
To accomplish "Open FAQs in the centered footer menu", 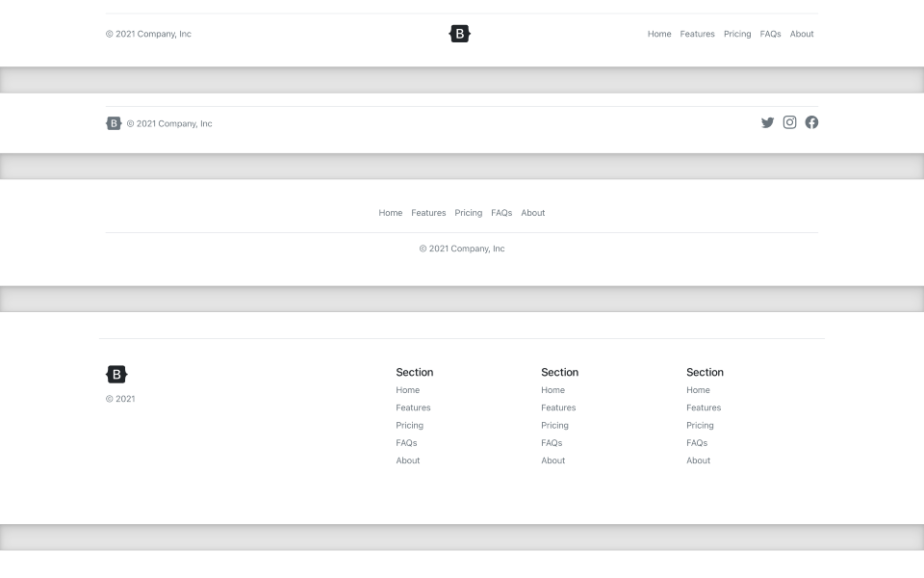I will point(501,213).
